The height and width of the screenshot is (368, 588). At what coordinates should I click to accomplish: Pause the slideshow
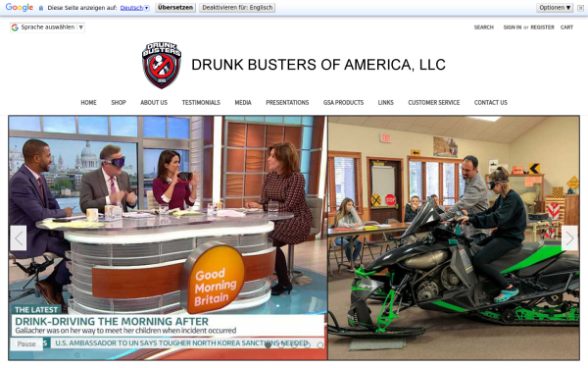(x=26, y=344)
